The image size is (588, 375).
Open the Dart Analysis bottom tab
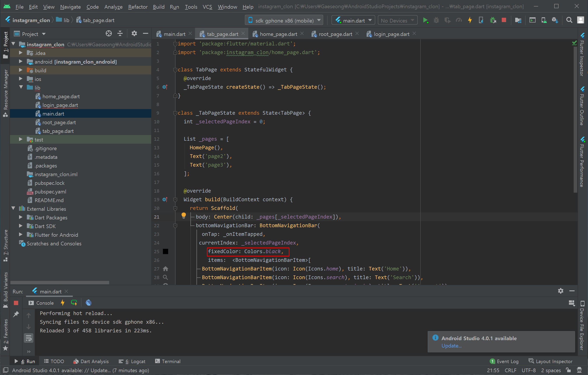pos(91,361)
